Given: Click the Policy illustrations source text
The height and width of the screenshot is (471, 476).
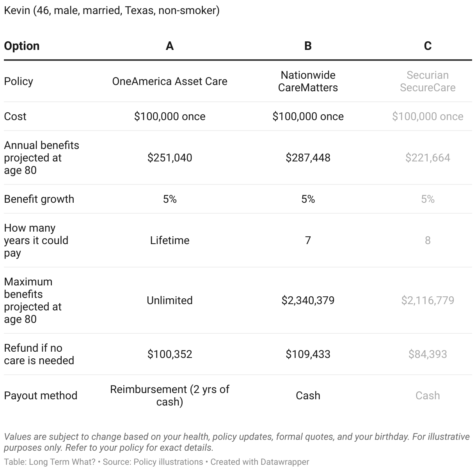Looking at the screenshot, I should coord(168,462).
